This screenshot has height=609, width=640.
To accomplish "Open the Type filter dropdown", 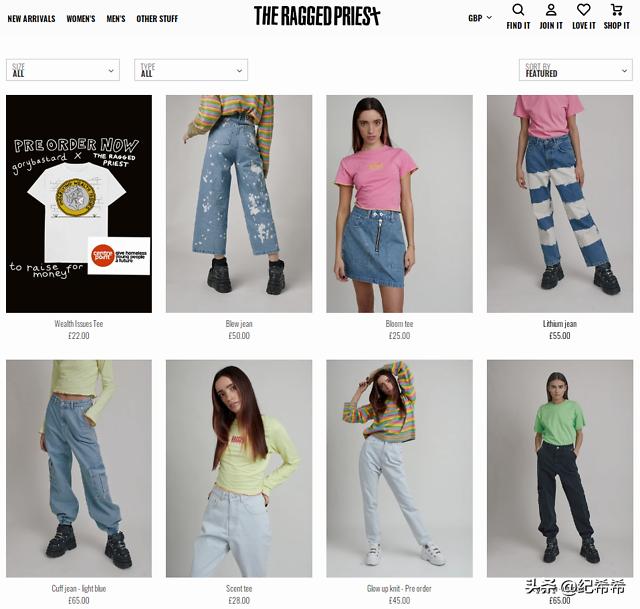I will tap(191, 70).
